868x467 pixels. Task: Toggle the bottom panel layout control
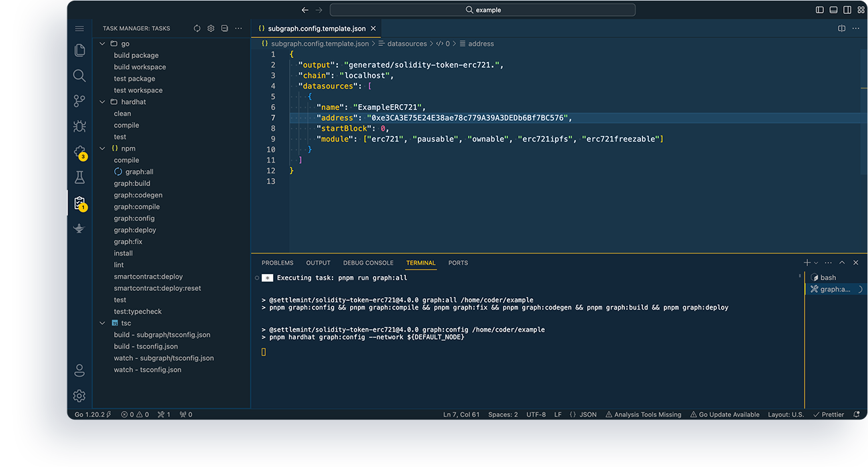(x=833, y=9)
